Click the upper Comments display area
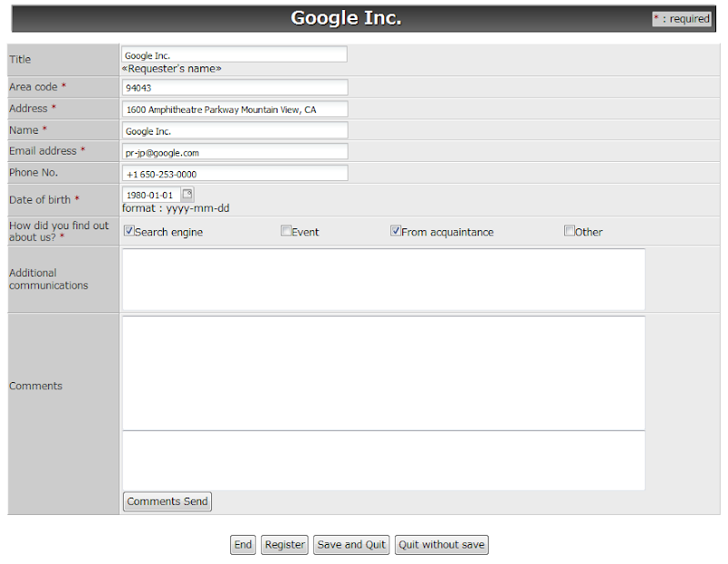This screenshot has height=564, width=728. pos(384,373)
